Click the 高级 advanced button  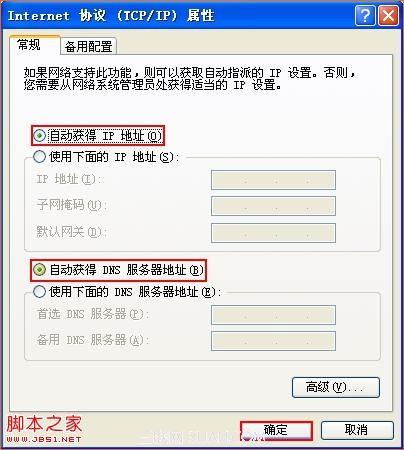(336, 387)
